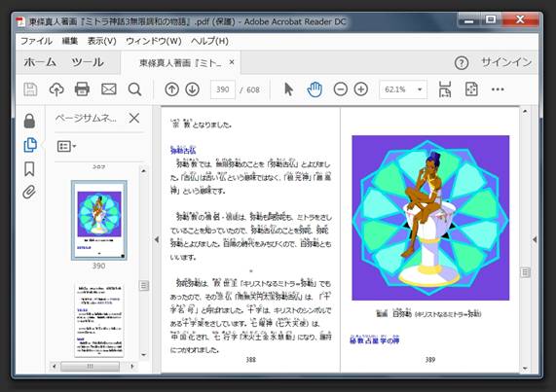Switch to the ツール tab
The width and height of the screenshot is (556, 392).
click(88, 62)
